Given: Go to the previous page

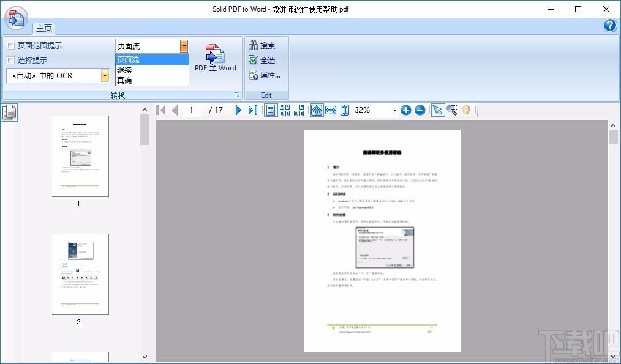Looking at the screenshot, I should (175, 110).
